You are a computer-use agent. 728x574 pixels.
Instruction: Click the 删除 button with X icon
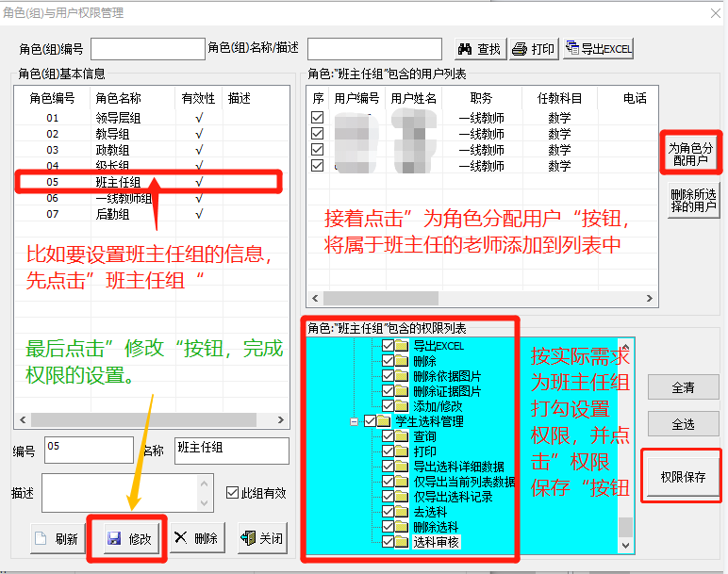[196, 538]
